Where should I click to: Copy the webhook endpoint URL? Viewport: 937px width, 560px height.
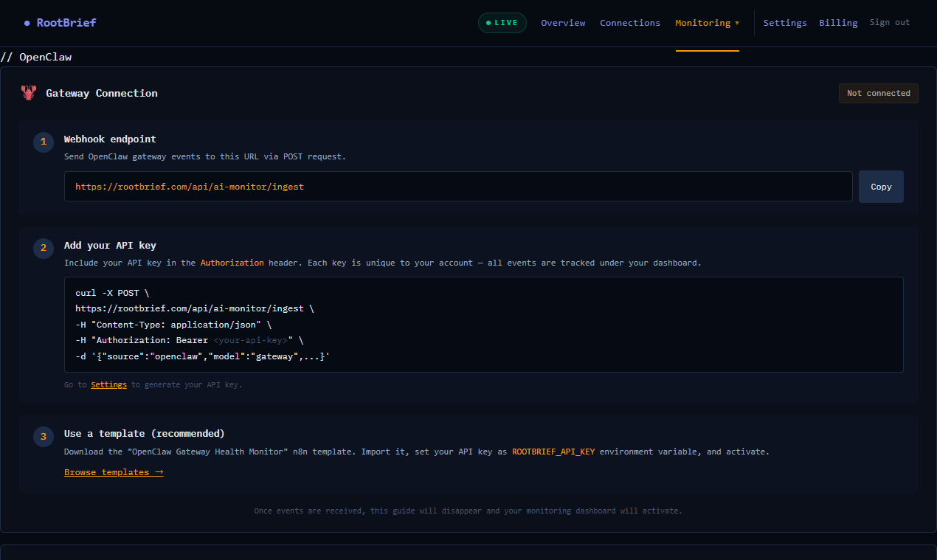(881, 187)
